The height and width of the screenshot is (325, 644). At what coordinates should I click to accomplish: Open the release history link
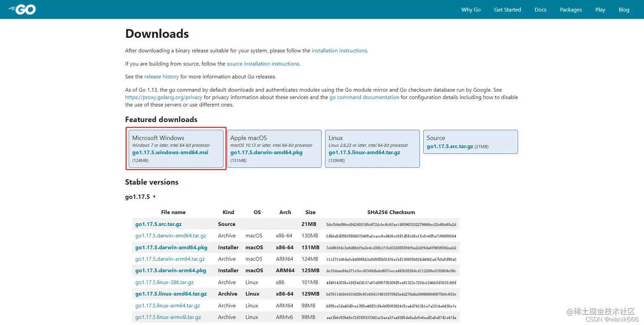(161, 77)
